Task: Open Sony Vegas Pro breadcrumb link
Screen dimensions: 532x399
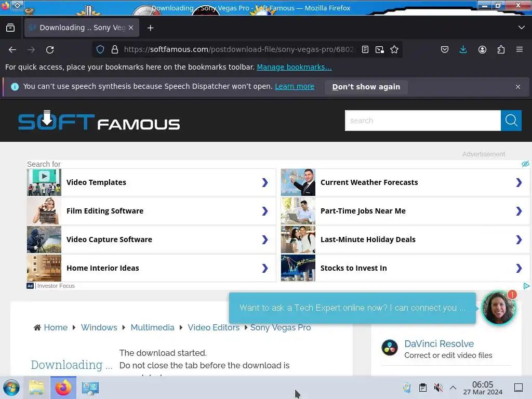Action: tap(280, 327)
